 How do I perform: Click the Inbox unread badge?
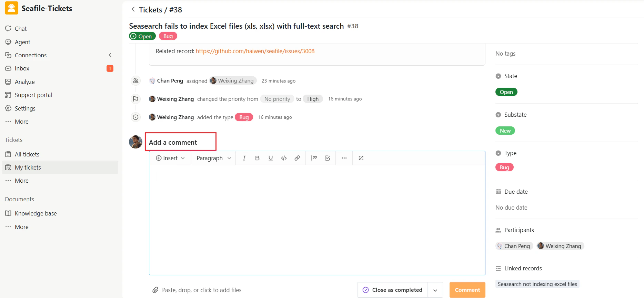pyautogui.click(x=110, y=68)
